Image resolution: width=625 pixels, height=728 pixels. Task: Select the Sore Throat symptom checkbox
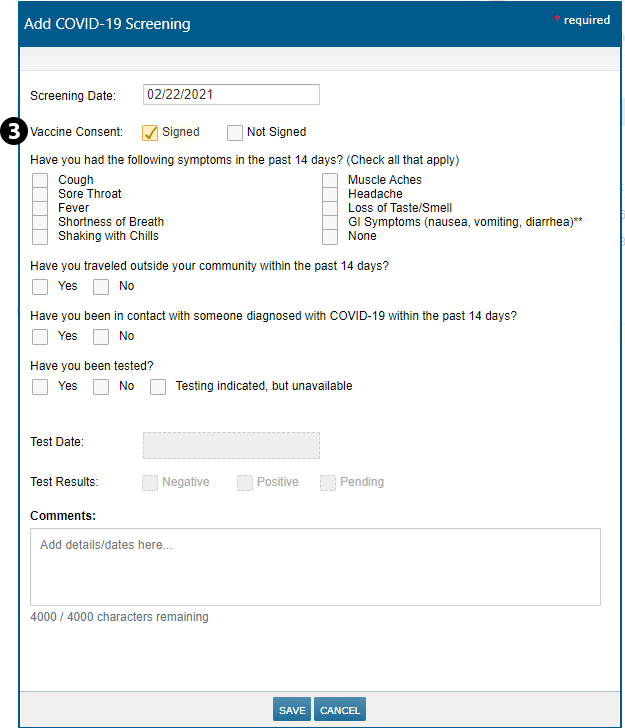40,195
